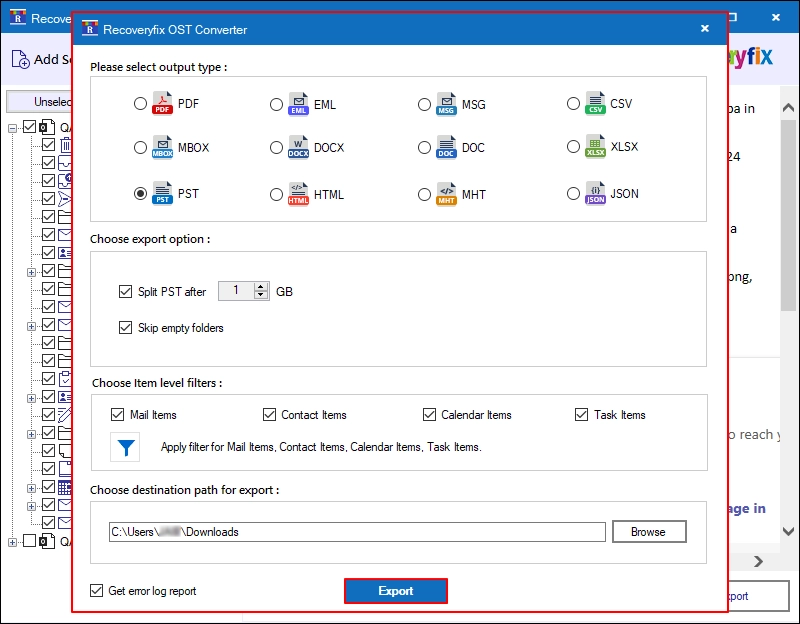Decrease the split size with the down arrow
The image size is (800, 624).
point(261,295)
